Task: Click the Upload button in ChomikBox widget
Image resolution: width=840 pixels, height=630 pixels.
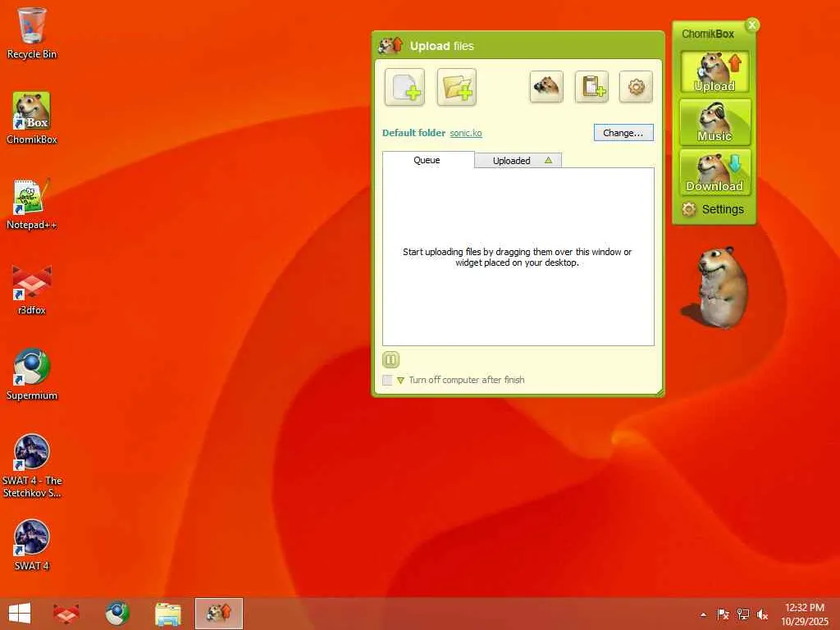Action: [714, 72]
